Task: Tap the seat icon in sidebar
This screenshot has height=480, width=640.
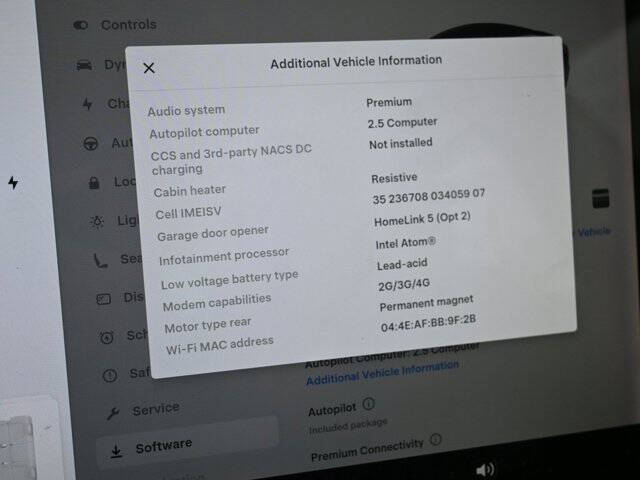Action: 100,260
